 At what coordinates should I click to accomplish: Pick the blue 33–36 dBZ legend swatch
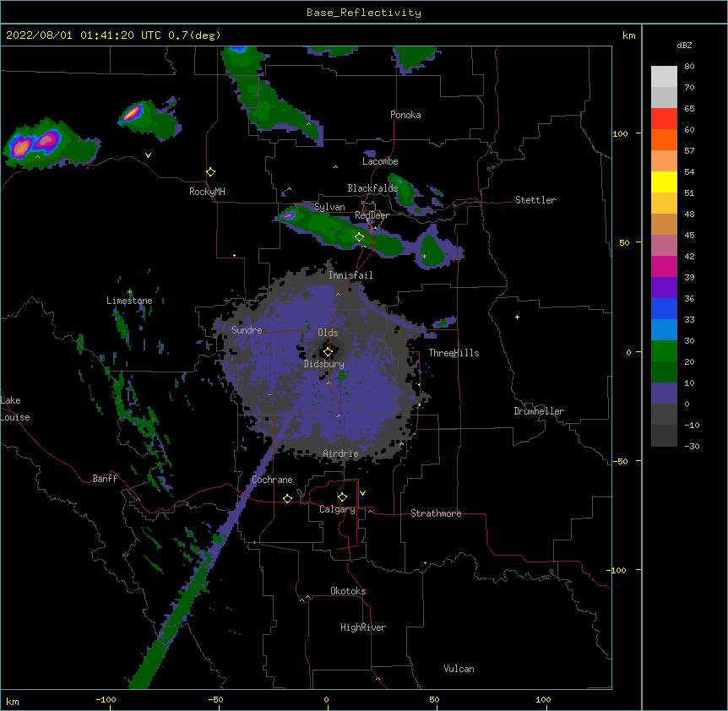pos(664,308)
